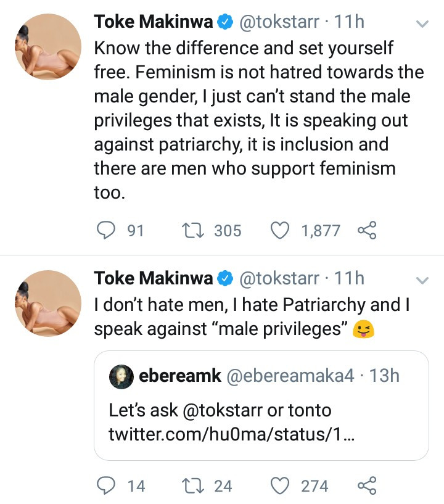Image resolution: width=444 pixels, height=504 pixels.
Task: Expand the second tweet's chevron options
Action: (422, 281)
